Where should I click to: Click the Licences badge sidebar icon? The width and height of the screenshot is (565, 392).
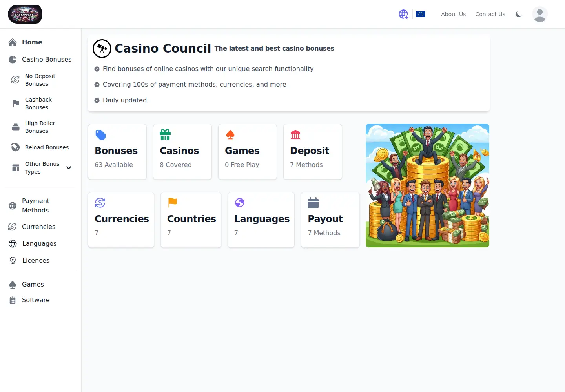13,260
